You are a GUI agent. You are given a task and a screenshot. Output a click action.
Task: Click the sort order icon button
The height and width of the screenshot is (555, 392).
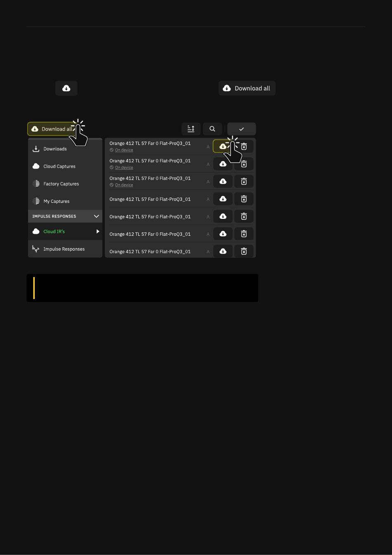tap(191, 129)
